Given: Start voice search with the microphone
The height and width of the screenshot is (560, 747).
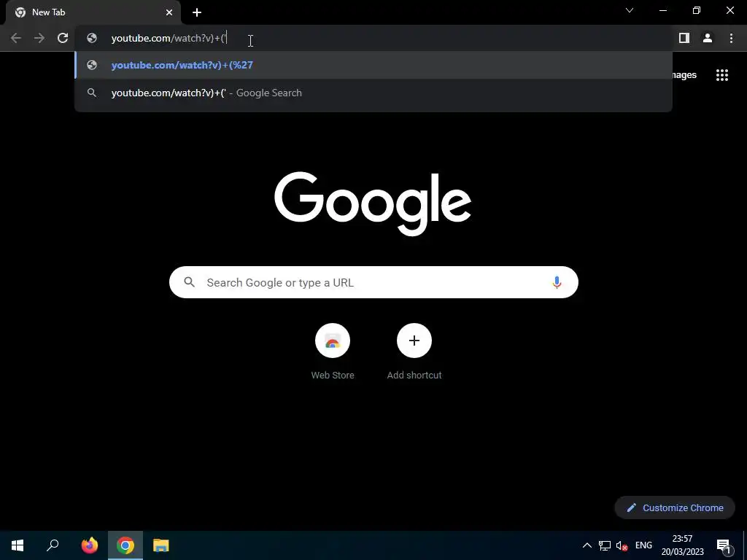Looking at the screenshot, I should pos(557,282).
